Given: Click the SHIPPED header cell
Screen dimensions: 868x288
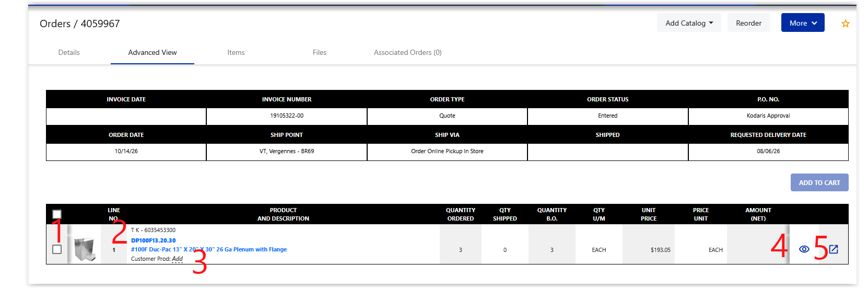Looking at the screenshot, I should coord(607,135).
